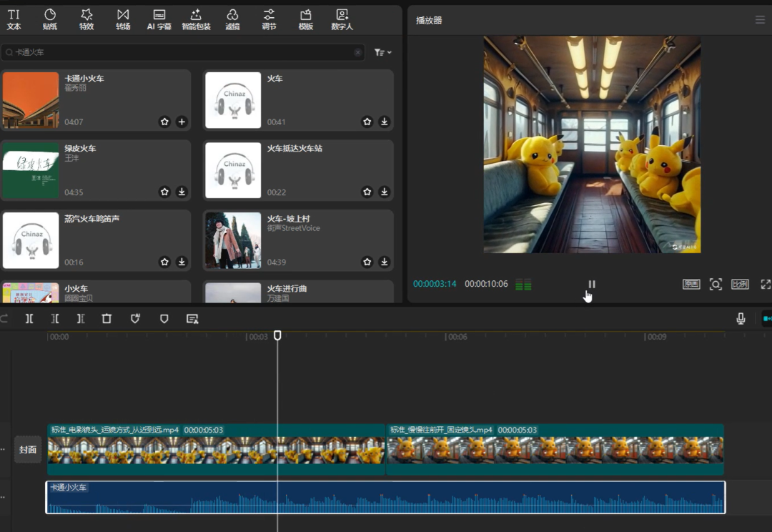Screen dimensions: 772x532
Task: Click the 卡通火车 search field
Action: tap(183, 52)
